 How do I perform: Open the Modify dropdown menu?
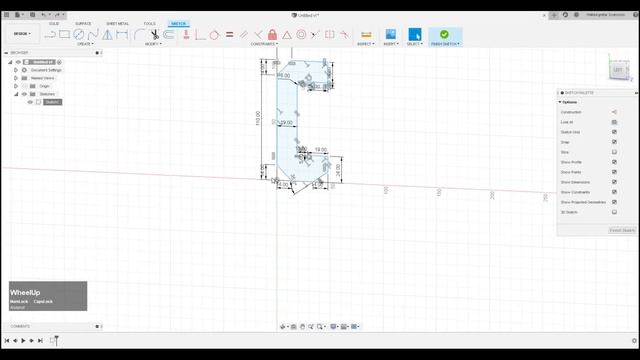coord(153,44)
